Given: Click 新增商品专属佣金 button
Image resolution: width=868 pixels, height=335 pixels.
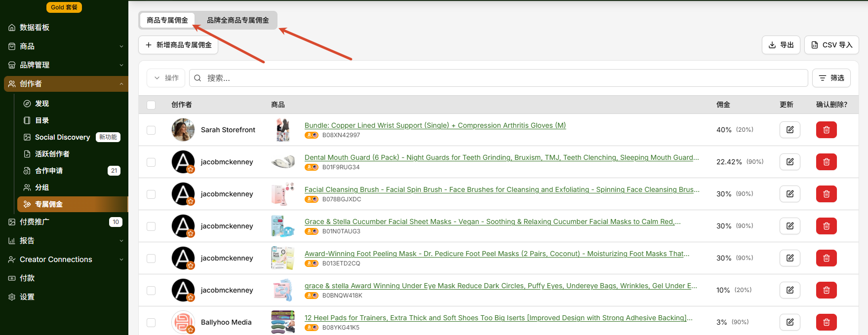Looking at the screenshot, I should (178, 45).
